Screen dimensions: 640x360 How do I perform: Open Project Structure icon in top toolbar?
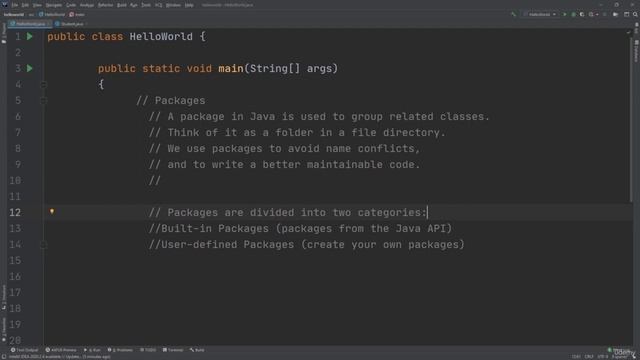coord(616,14)
